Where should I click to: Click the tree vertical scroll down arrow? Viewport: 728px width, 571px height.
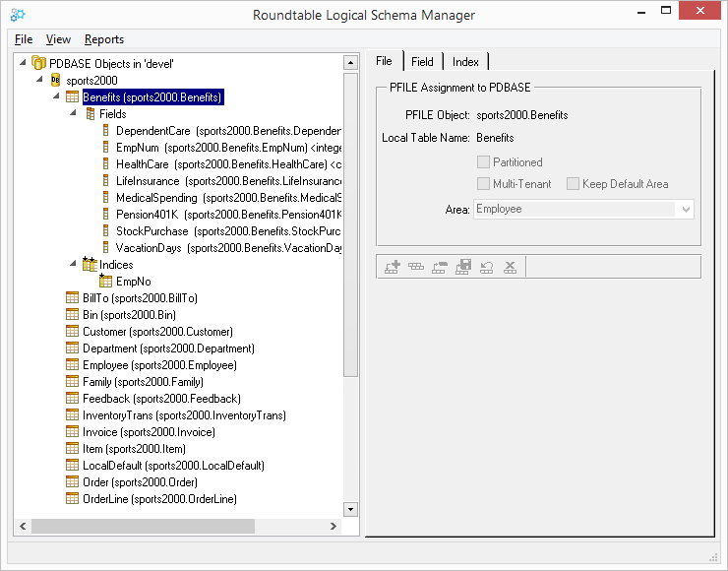[350, 509]
